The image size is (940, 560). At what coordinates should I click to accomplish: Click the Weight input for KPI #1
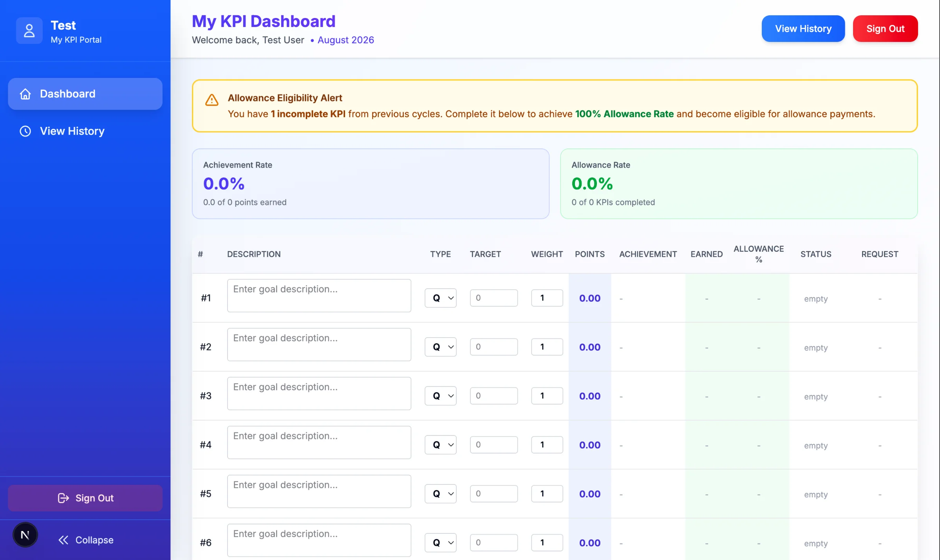tap(547, 298)
